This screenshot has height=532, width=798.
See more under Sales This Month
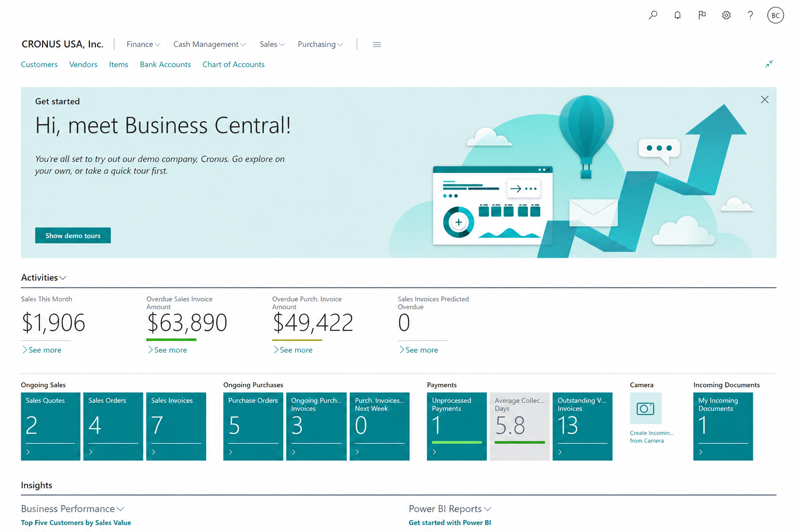42,350
